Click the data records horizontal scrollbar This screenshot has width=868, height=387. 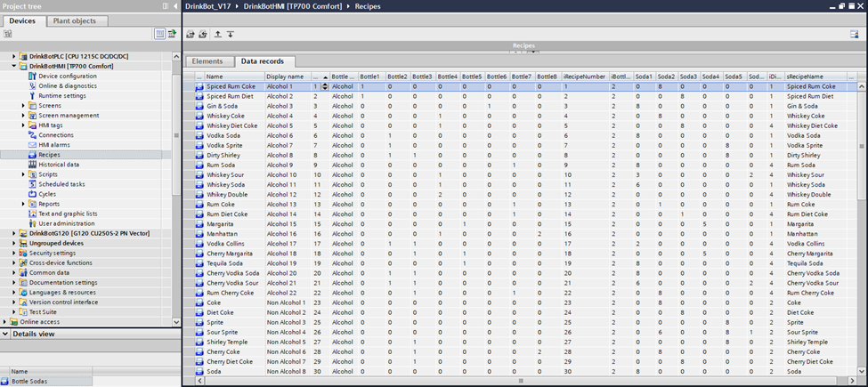pyautogui.click(x=519, y=381)
